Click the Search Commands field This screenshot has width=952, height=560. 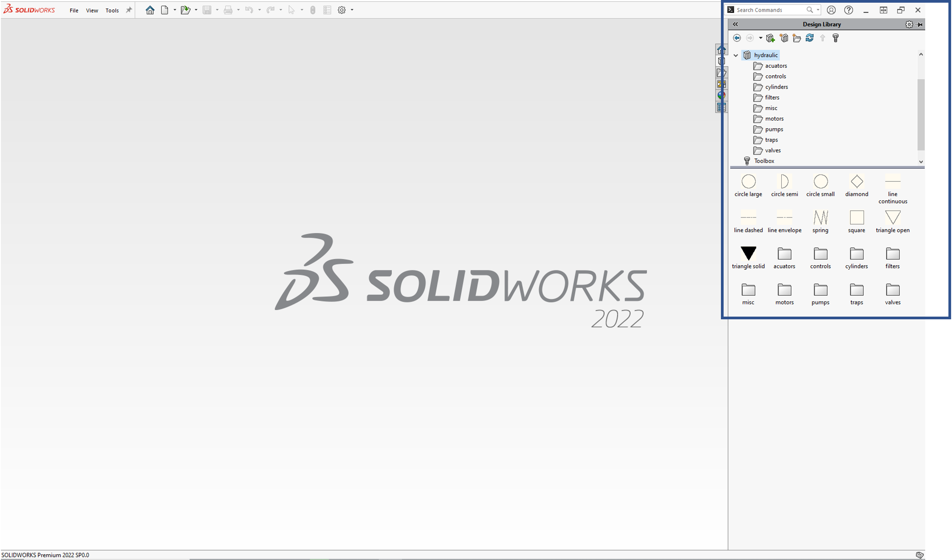click(x=769, y=10)
